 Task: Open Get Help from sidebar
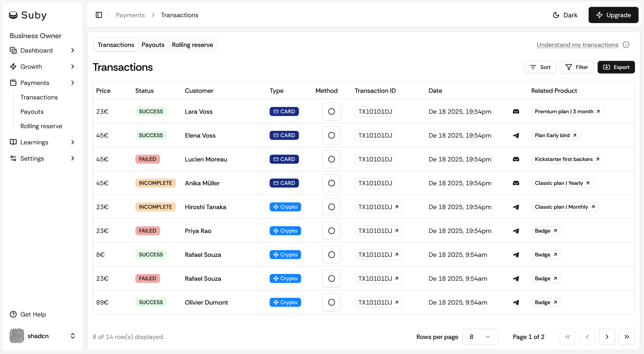pos(33,314)
